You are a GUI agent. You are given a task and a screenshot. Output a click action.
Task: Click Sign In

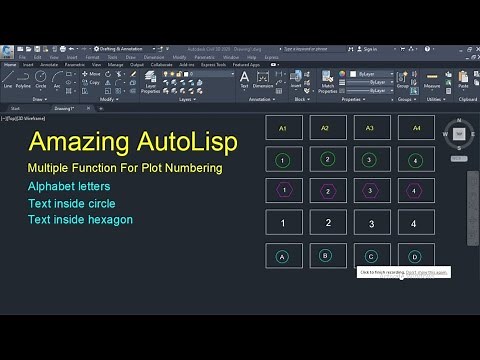[367, 49]
